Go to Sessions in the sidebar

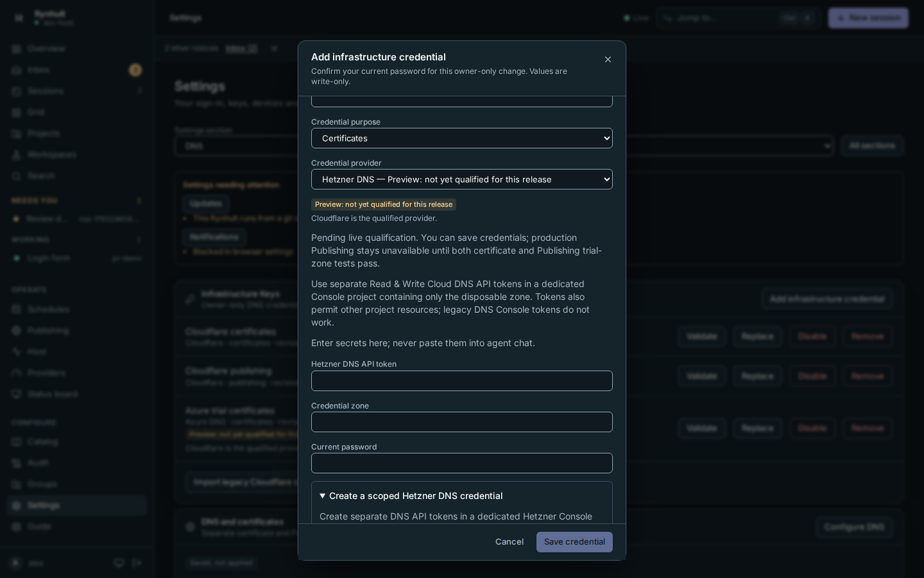pos(77,91)
